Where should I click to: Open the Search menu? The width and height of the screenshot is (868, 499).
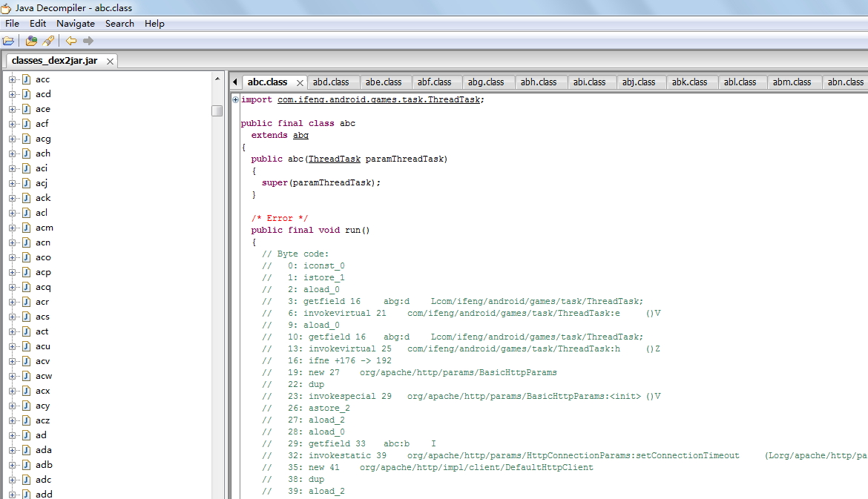pyautogui.click(x=119, y=24)
